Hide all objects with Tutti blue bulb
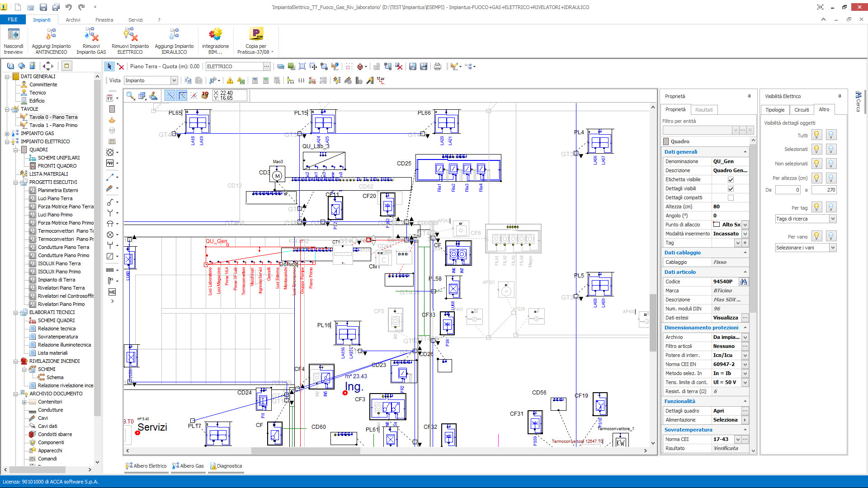Screen dimensions: 868x488 click(x=831, y=135)
